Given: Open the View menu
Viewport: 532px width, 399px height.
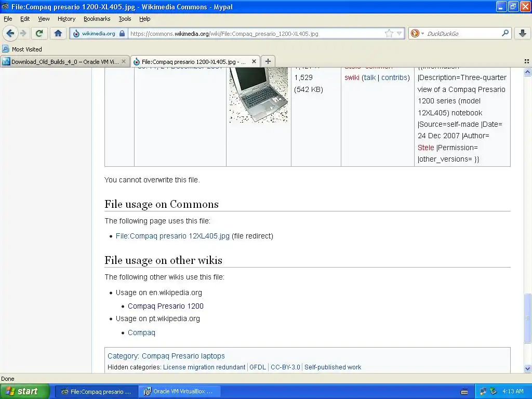Looking at the screenshot, I should point(44,19).
